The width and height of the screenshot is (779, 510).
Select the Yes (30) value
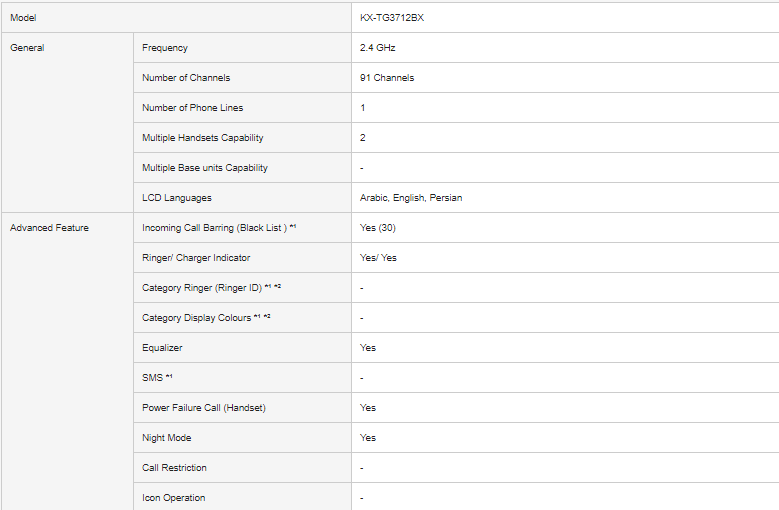[378, 228]
